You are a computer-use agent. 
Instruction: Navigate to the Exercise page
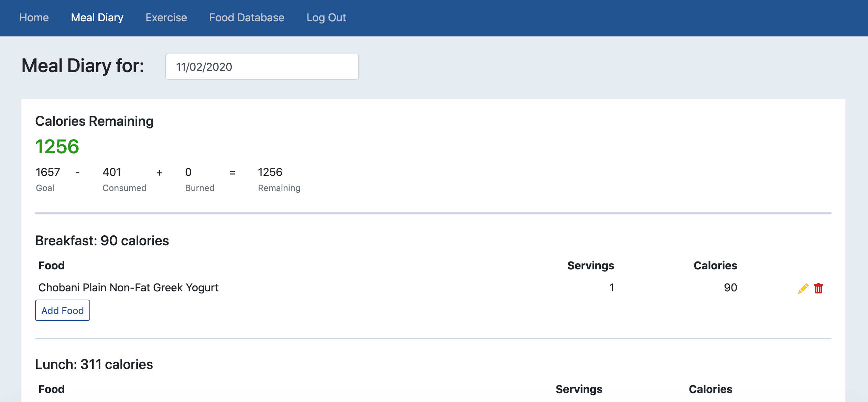(166, 18)
